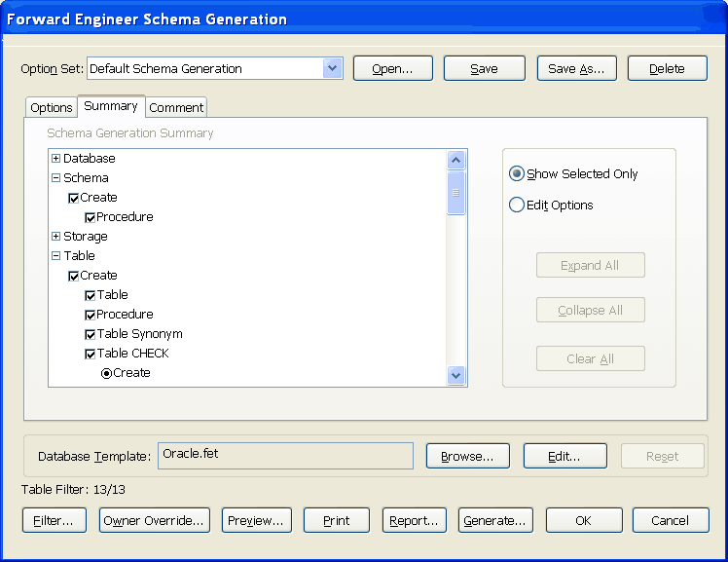
Task: Click the Database Template text field
Action: 285,456
